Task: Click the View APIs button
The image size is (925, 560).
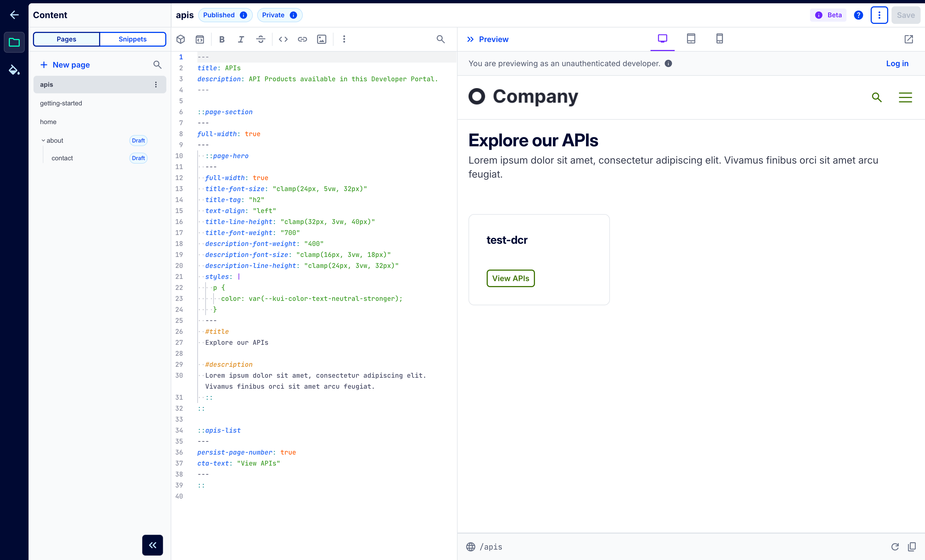Action: click(511, 278)
